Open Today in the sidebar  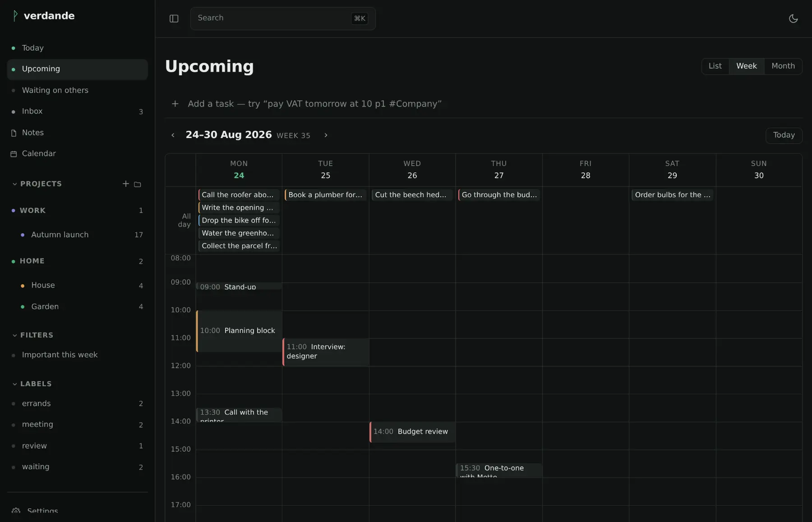tap(78, 48)
